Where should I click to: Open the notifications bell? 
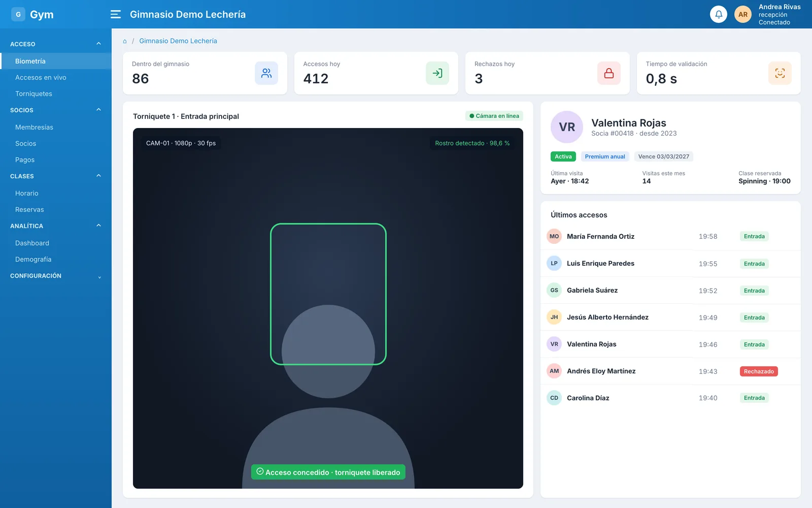[718, 14]
